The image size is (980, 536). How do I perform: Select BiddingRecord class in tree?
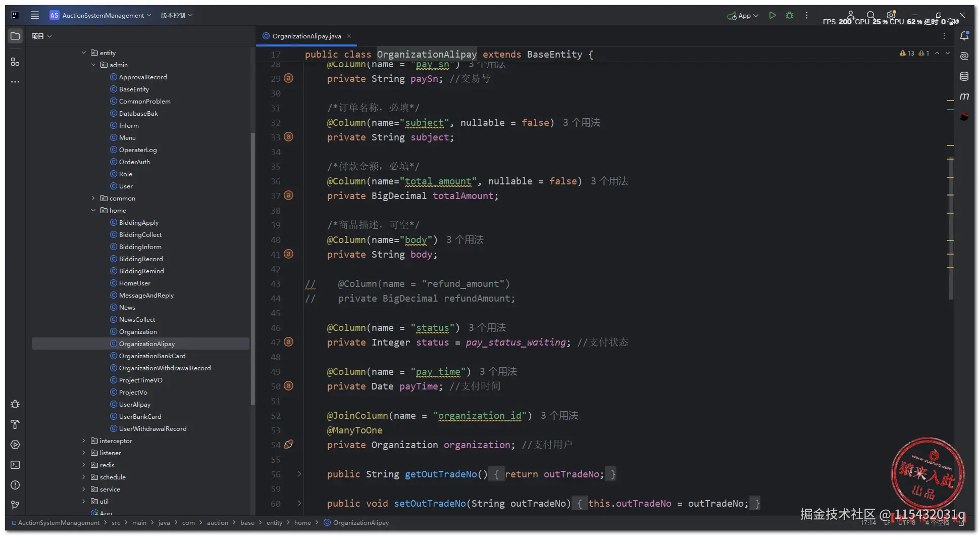pos(141,259)
